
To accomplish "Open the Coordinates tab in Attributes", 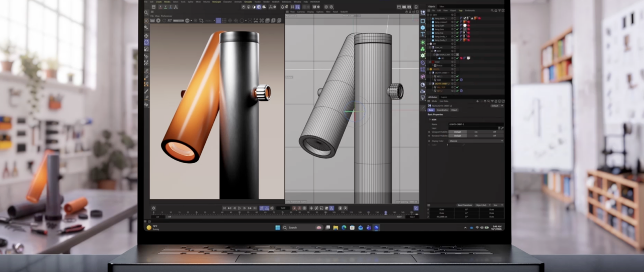I will tap(442, 110).
